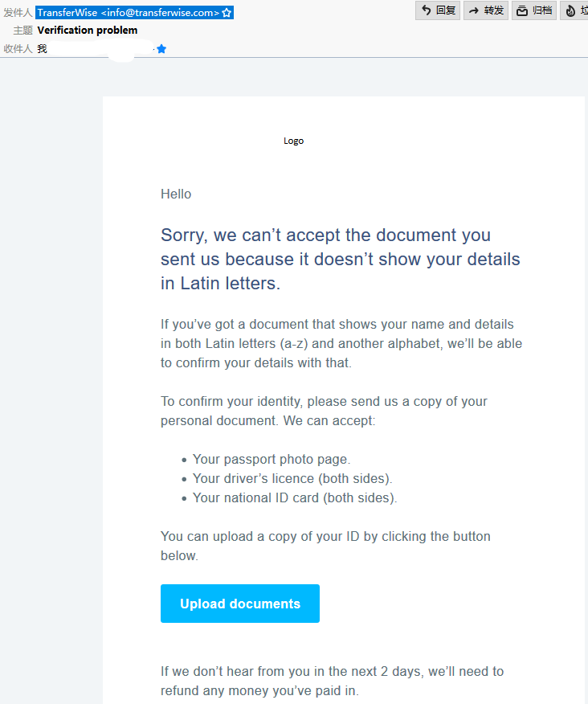Click the To confirm your identity paragraph
588x704 pixels.
pyautogui.click(x=324, y=411)
